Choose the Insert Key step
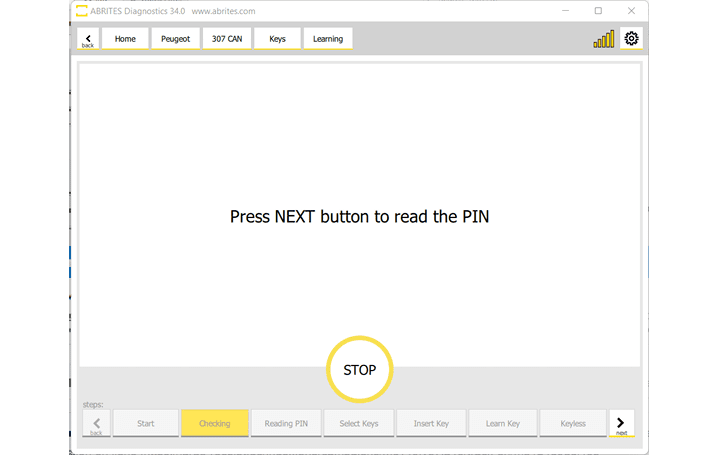719x455 pixels. point(431,423)
